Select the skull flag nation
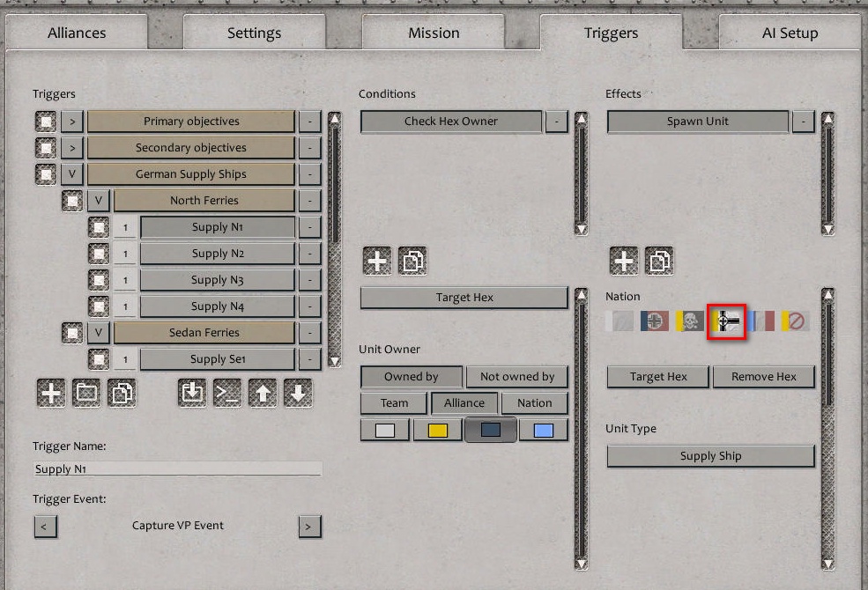Image resolution: width=868 pixels, height=590 pixels. pyautogui.click(x=690, y=321)
